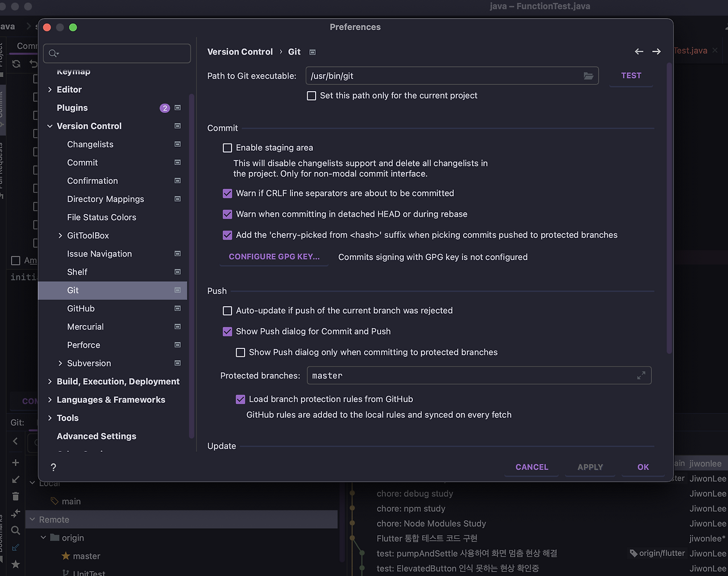
Task: Click the opposing arrows icon in Git toolbar
Action: [x=15, y=513]
